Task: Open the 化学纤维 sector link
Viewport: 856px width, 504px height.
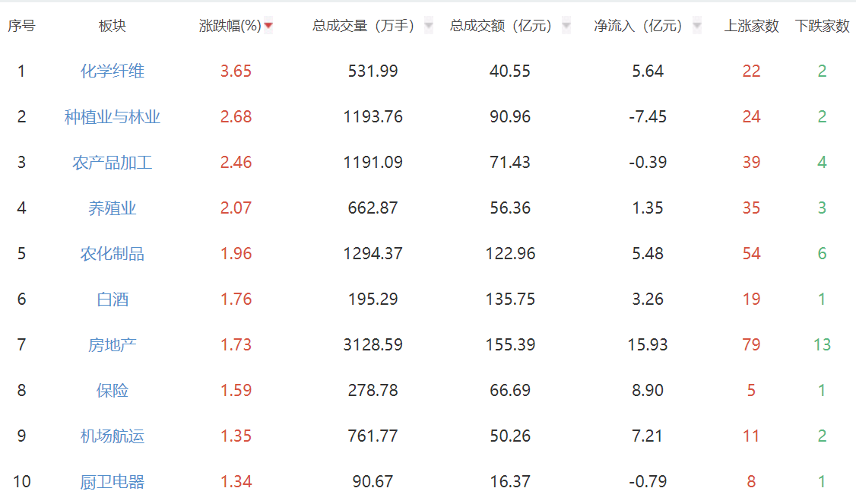Action: point(113,71)
